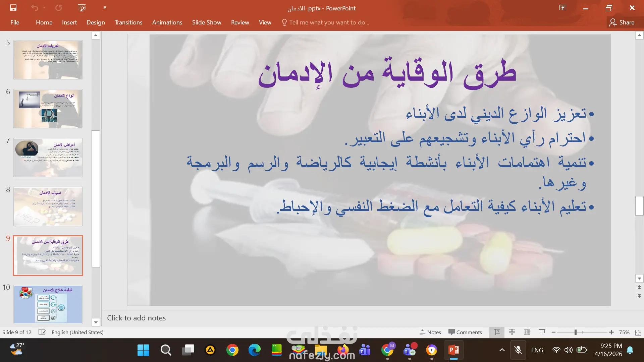Start slideshow from beginning in Quick Access
Screen dimensions: 644x362
(82, 8)
